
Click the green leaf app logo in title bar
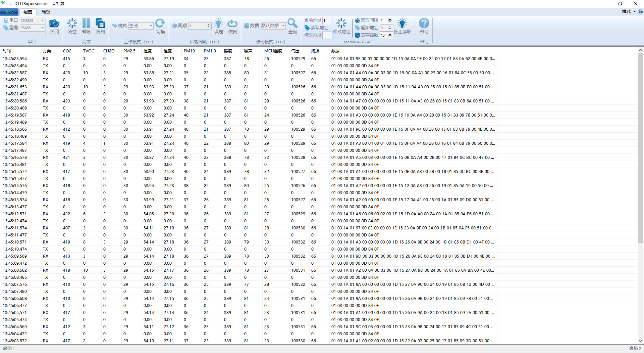(4, 3)
